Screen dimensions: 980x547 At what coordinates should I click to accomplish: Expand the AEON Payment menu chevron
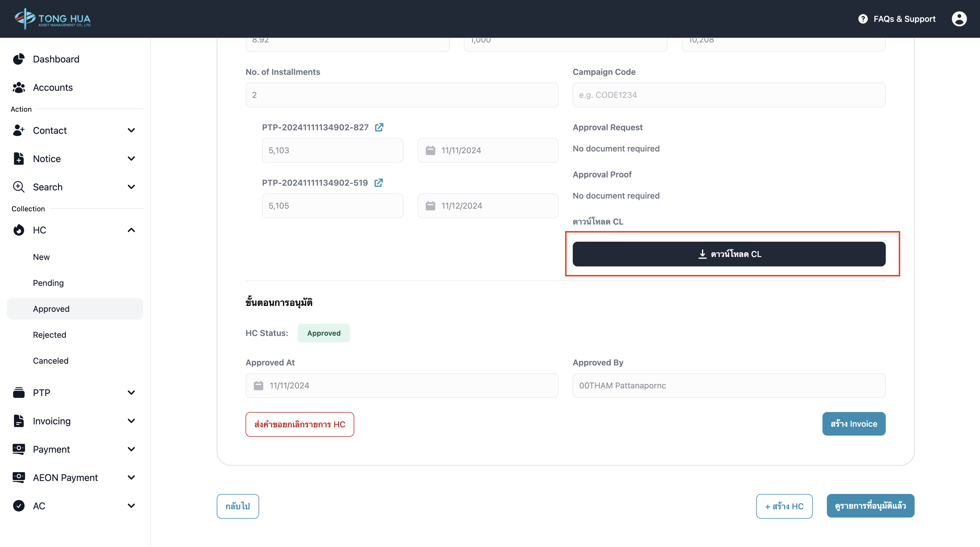pos(131,477)
